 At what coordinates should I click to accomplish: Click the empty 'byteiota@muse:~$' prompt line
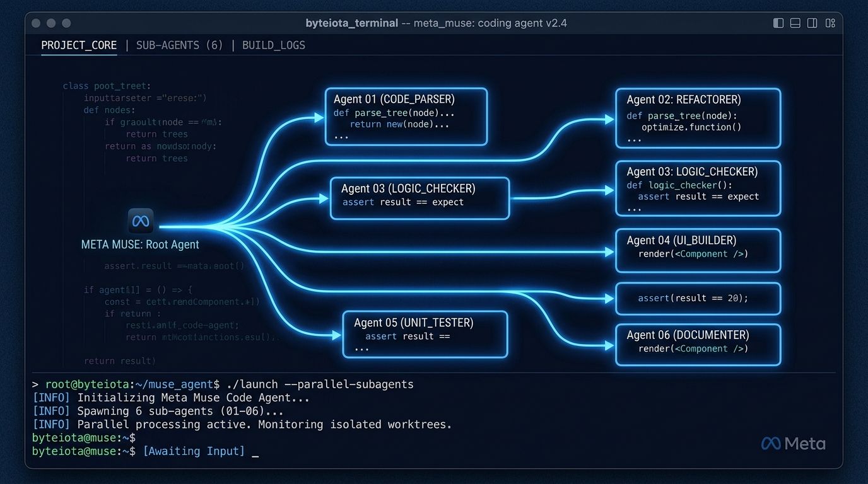pos(84,437)
